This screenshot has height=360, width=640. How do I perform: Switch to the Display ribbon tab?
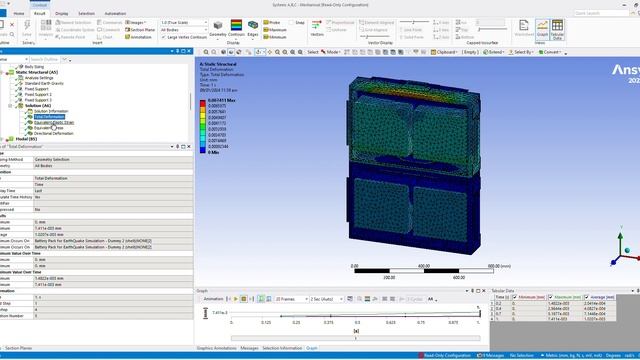(x=62, y=13)
